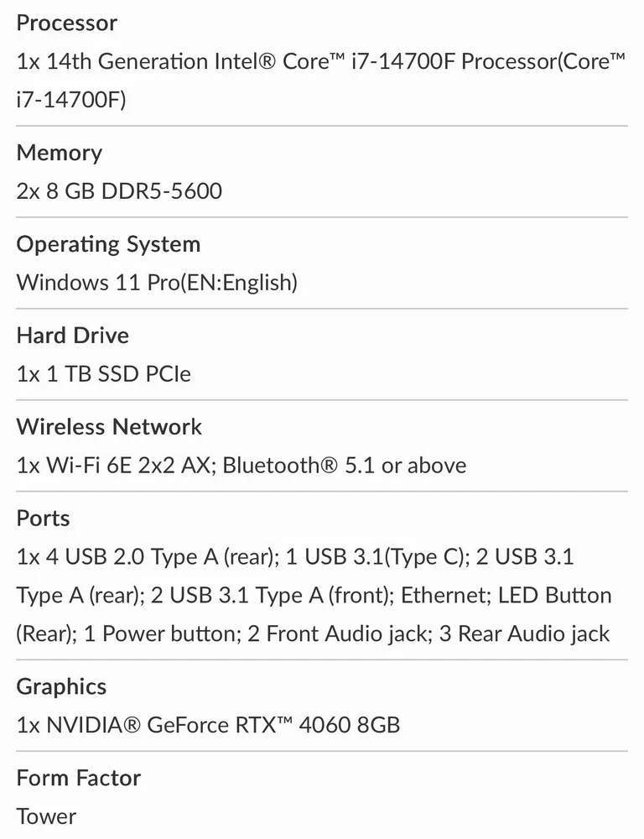Click the Ports section heading
This screenshot has height=839, width=644.
(x=43, y=519)
